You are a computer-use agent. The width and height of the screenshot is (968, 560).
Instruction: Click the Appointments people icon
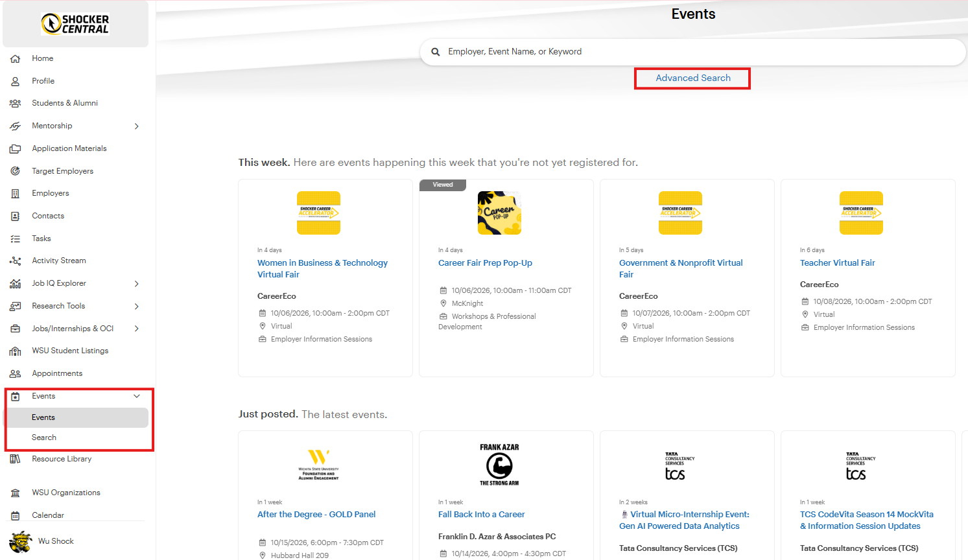[16, 373]
